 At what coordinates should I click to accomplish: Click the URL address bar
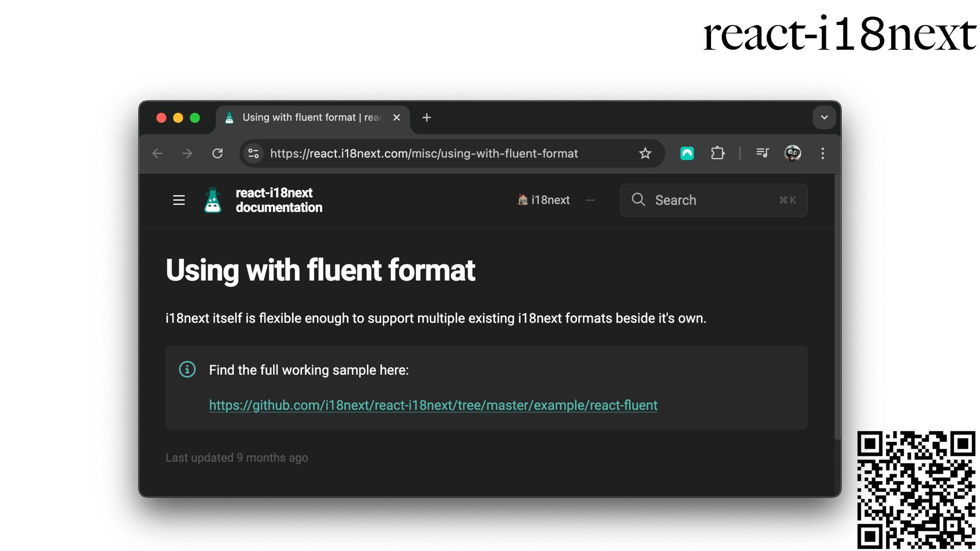[x=424, y=154]
